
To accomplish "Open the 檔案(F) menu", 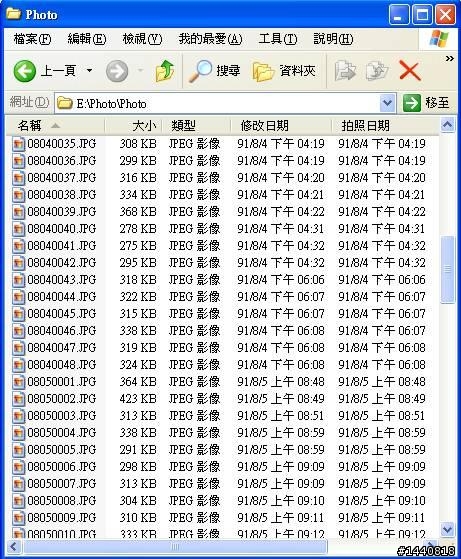I will tap(32, 39).
